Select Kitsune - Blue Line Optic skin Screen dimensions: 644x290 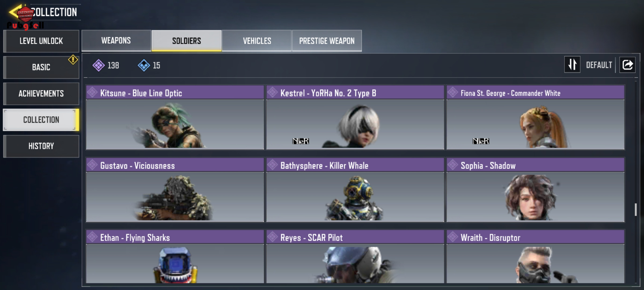click(175, 117)
